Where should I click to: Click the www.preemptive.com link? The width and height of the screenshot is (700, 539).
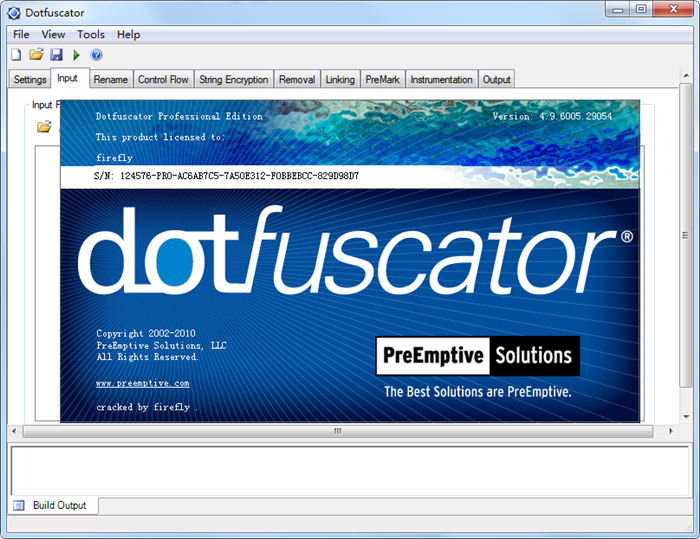pyautogui.click(x=142, y=383)
